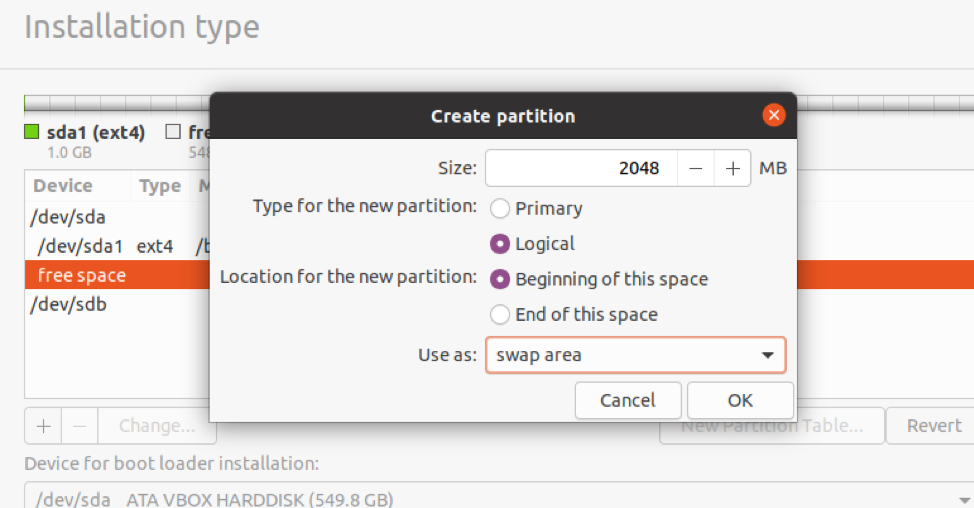This screenshot has height=508, width=974.
Task: Close the Create partition dialog
Action: [773, 115]
